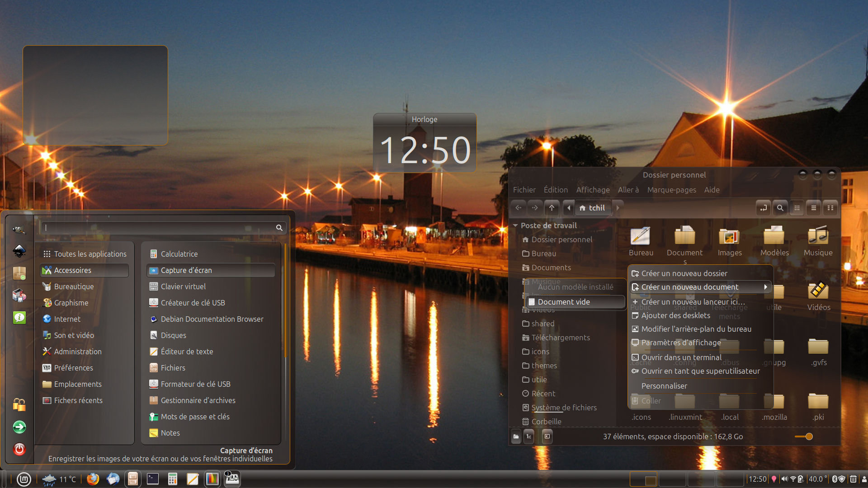This screenshot has height=488, width=868.
Task: Go to parent folder with up arrow
Action: click(552, 208)
